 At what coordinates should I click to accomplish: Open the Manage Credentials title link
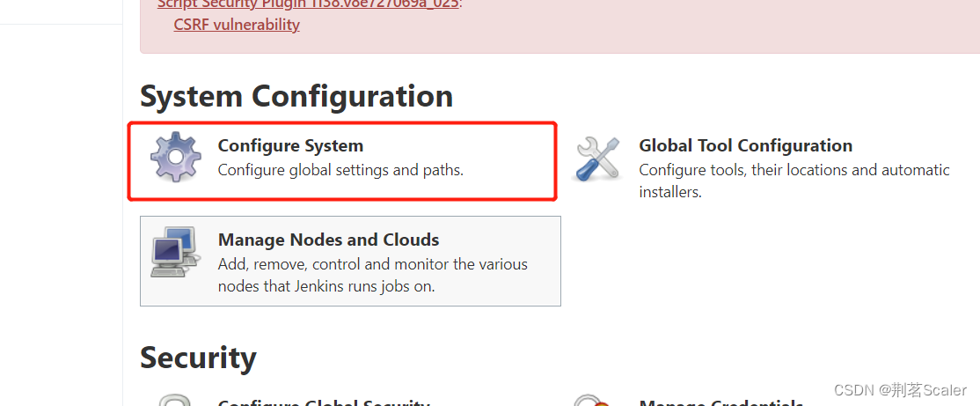[x=720, y=402]
